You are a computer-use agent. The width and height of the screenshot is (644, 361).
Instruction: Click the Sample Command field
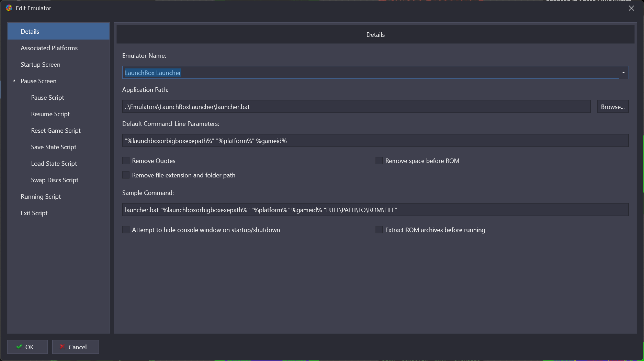[375, 210]
